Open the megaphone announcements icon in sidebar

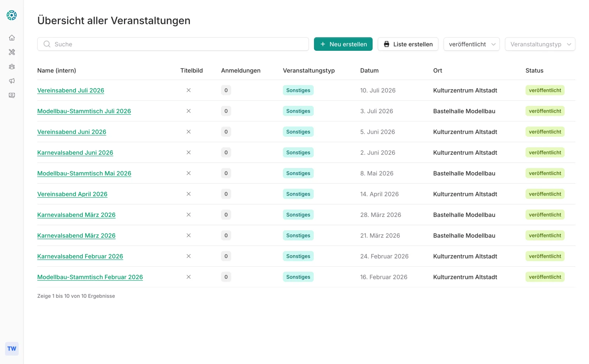tap(12, 81)
